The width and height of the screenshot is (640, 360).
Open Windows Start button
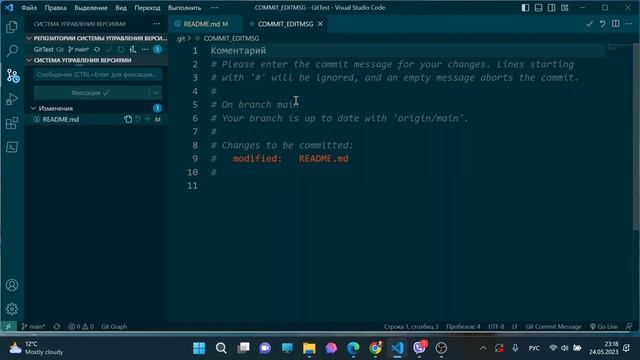click(x=199, y=348)
